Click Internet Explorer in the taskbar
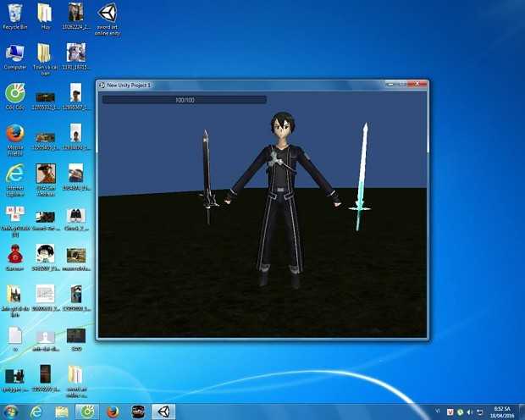Screen dimensions: 525x420 37,411
